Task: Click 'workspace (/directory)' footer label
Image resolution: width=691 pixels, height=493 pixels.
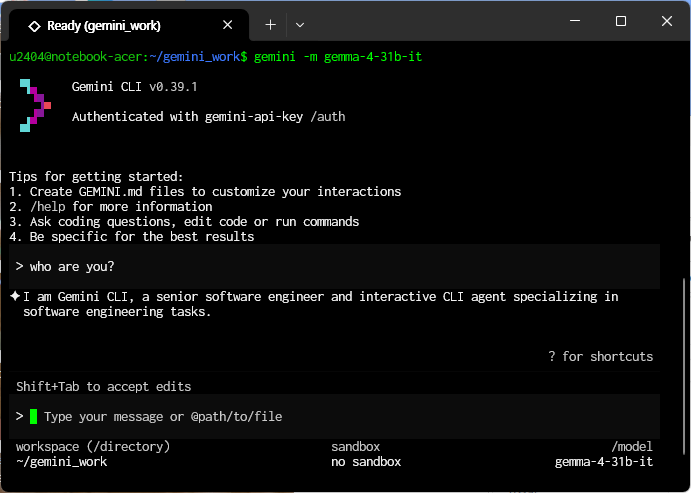Action: [x=93, y=446]
